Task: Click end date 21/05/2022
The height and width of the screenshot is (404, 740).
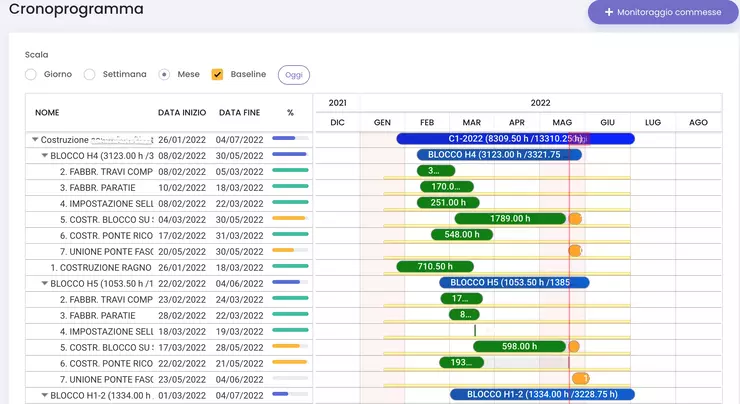Action: click(x=239, y=363)
